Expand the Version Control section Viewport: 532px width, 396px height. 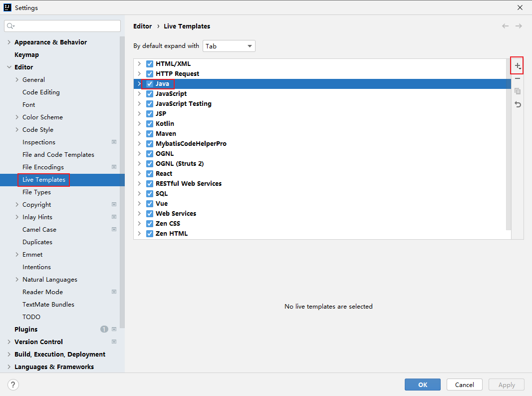pyautogui.click(x=9, y=342)
